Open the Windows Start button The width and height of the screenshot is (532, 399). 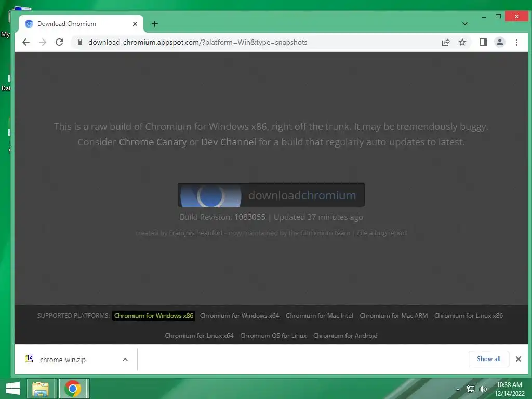(x=13, y=389)
